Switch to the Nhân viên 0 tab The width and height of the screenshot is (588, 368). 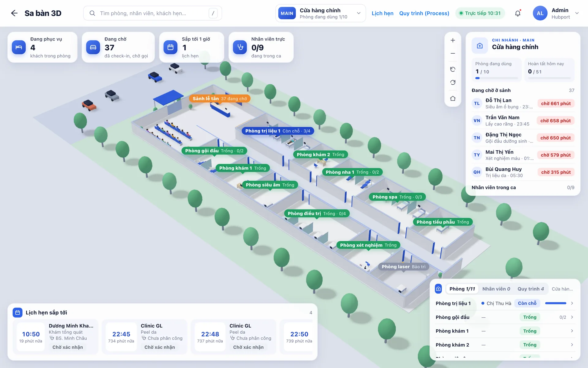(496, 289)
